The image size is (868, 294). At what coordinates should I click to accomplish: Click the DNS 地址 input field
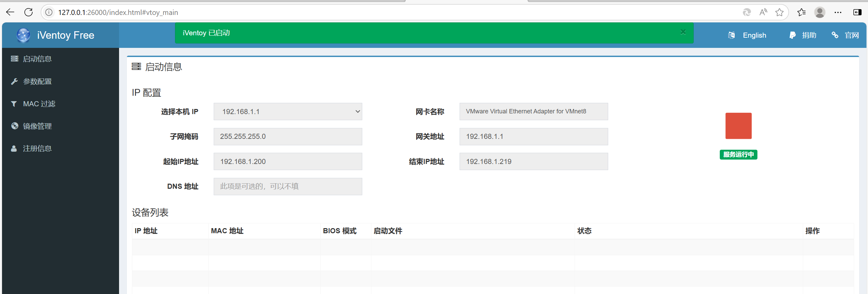tap(288, 186)
